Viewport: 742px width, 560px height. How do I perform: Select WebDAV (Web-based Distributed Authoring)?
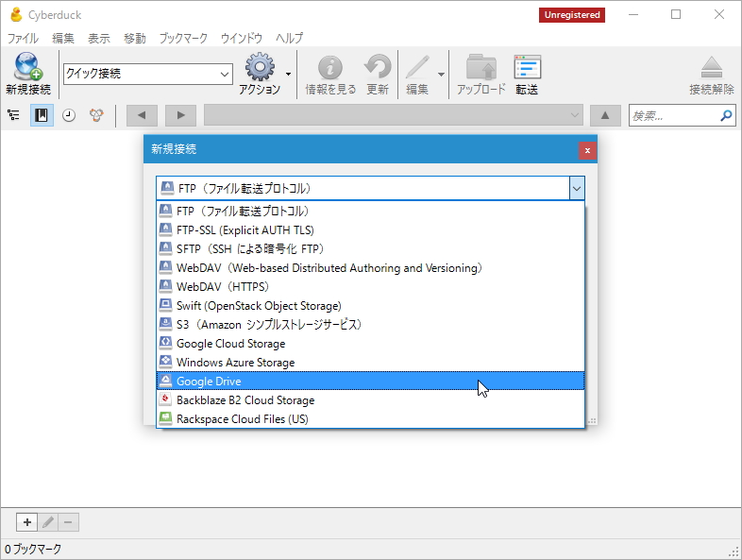click(x=370, y=267)
